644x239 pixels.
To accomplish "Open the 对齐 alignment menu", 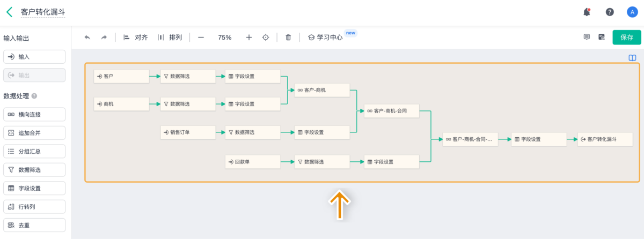I will coord(135,38).
